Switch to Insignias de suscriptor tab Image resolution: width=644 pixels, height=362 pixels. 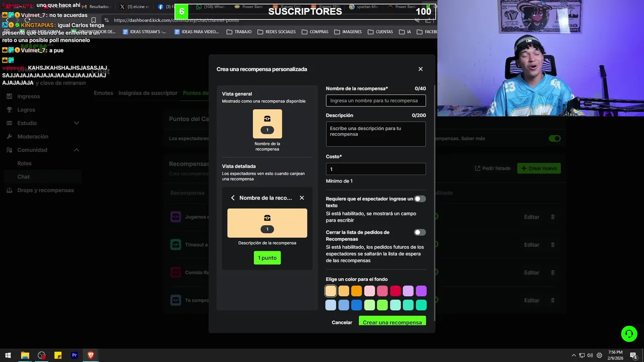point(148,93)
